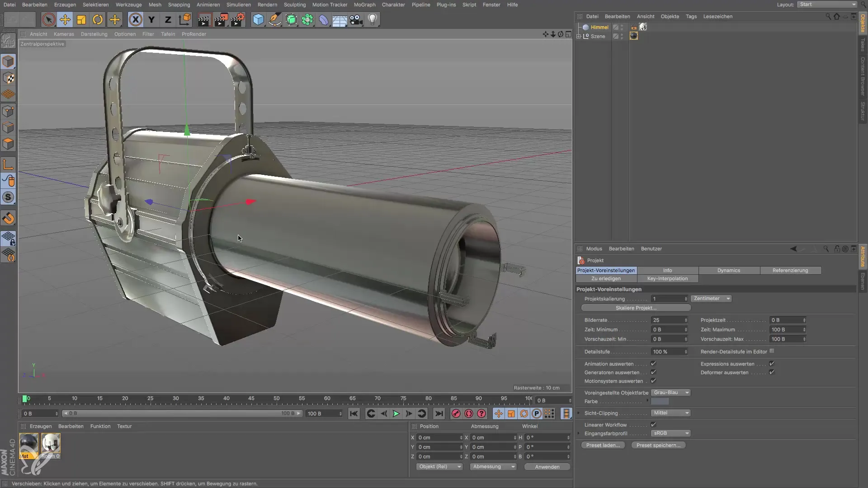This screenshot has width=868, height=488.
Task: Select the Move tool in top toolbar
Action: [x=65, y=19]
